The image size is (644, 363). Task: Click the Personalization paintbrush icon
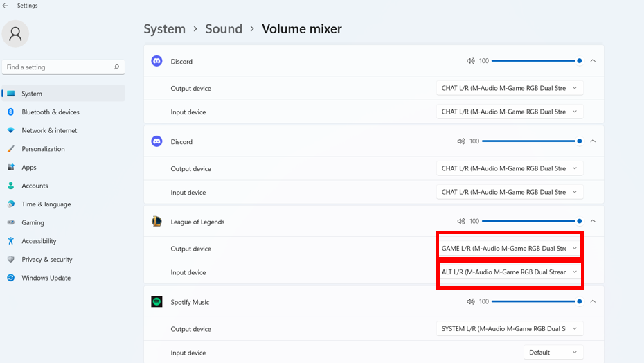click(x=11, y=149)
